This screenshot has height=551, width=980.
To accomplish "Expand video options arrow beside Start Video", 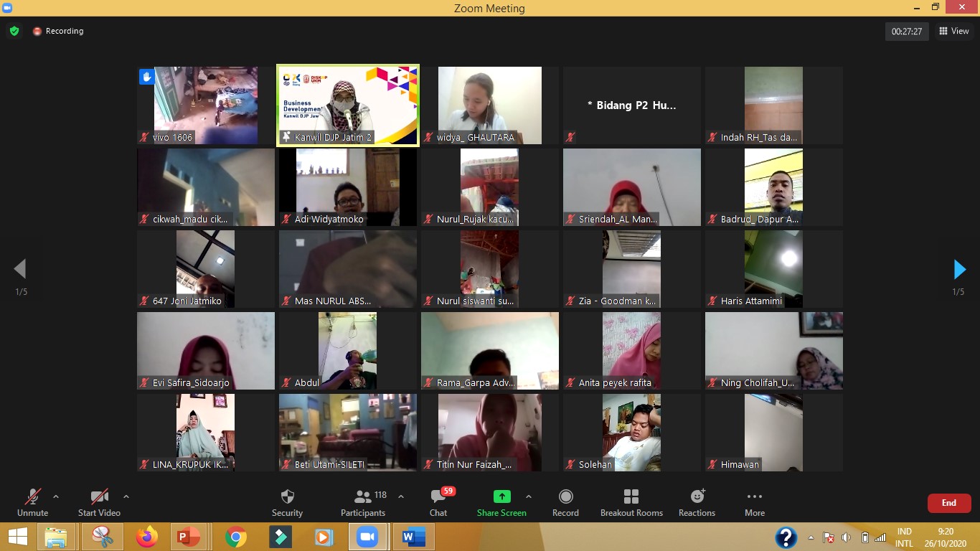I will [126, 496].
